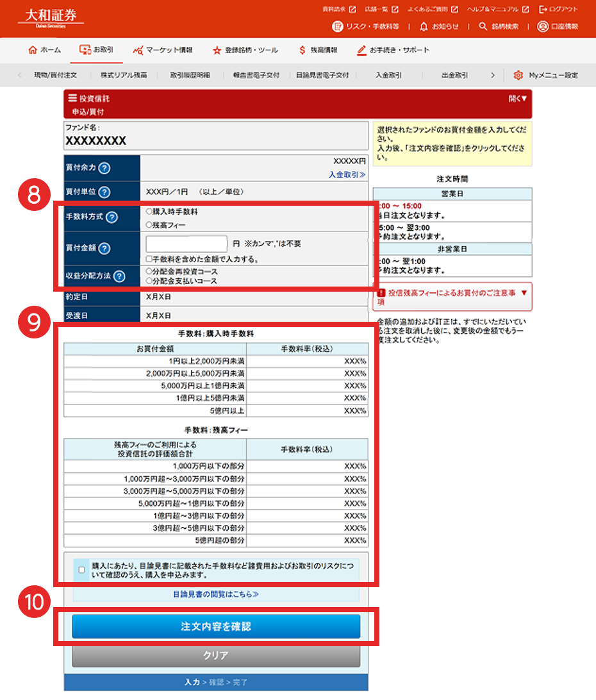This screenshot has width=596, height=700.
Task: Tick the prospectus confirmation checkbox
Action: (81, 569)
